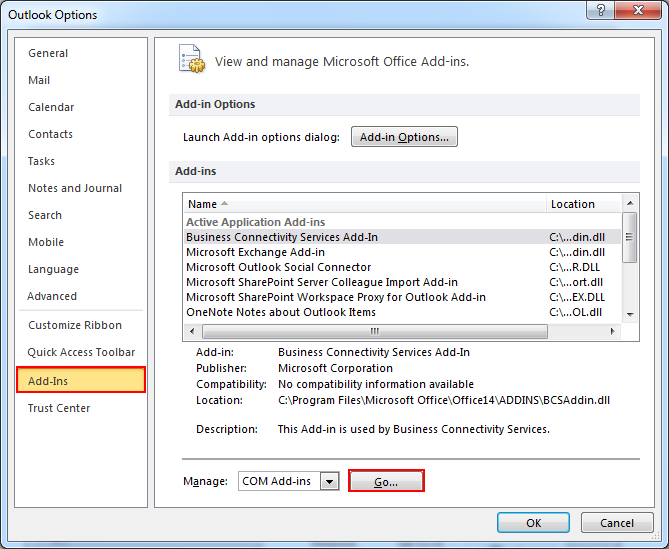Sort add-ins by Name column
This screenshot has height=549, width=669.
point(365,204)
